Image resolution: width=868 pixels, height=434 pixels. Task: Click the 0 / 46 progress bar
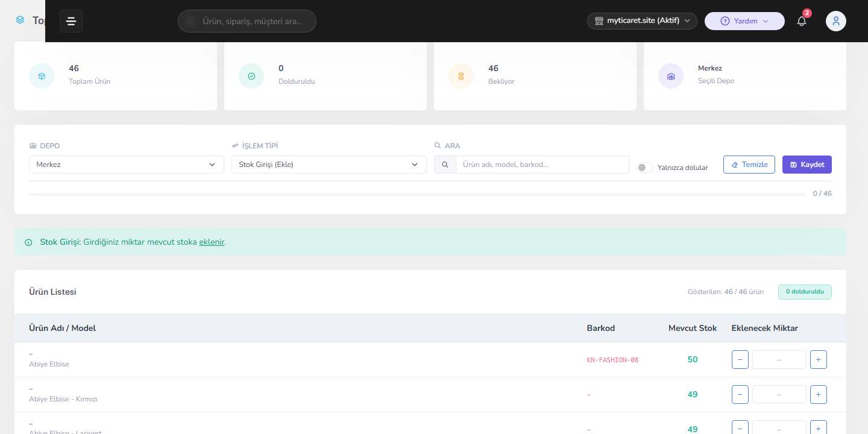point(417,194)
